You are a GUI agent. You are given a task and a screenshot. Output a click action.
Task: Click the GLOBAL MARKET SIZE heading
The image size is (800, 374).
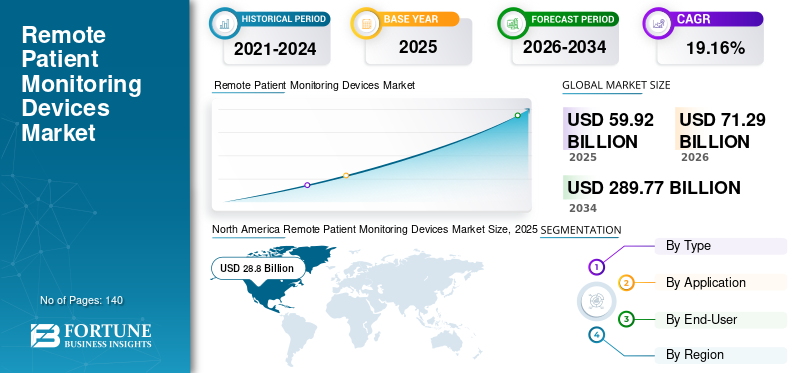pyautogui.click(x=616, y=85)
